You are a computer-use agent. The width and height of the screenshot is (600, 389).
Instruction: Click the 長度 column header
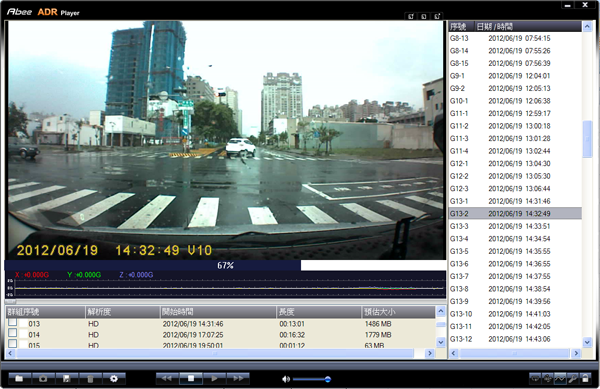coord(319,312)
